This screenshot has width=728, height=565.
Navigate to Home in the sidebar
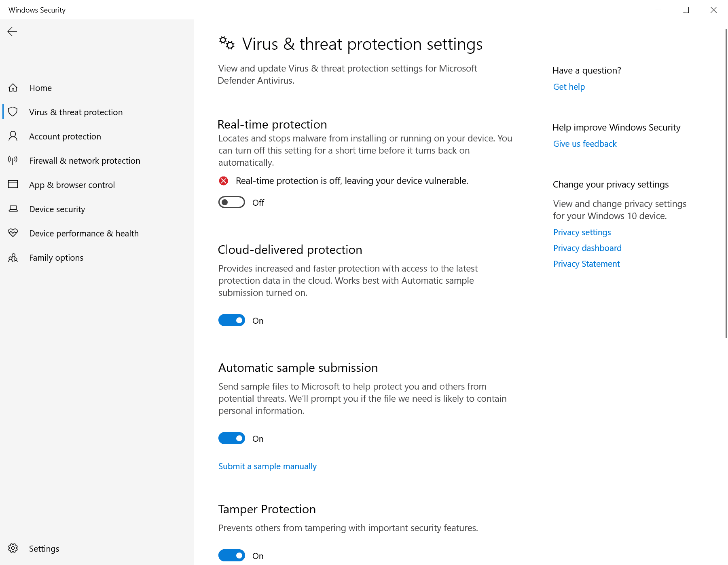point(40,88)
